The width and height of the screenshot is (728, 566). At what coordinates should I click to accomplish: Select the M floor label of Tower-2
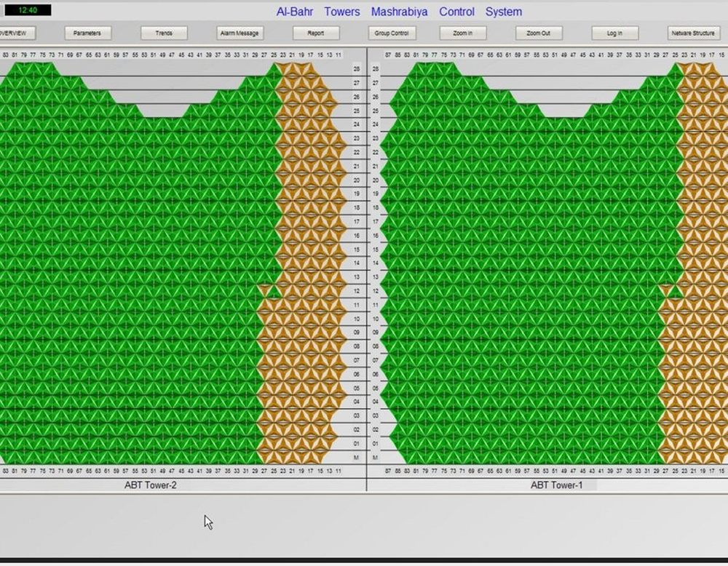click(357, 458)
